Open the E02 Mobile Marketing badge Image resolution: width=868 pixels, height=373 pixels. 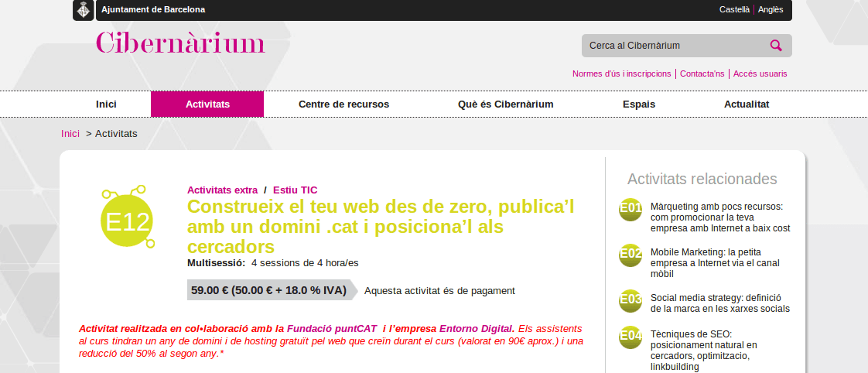pos(630,255)
